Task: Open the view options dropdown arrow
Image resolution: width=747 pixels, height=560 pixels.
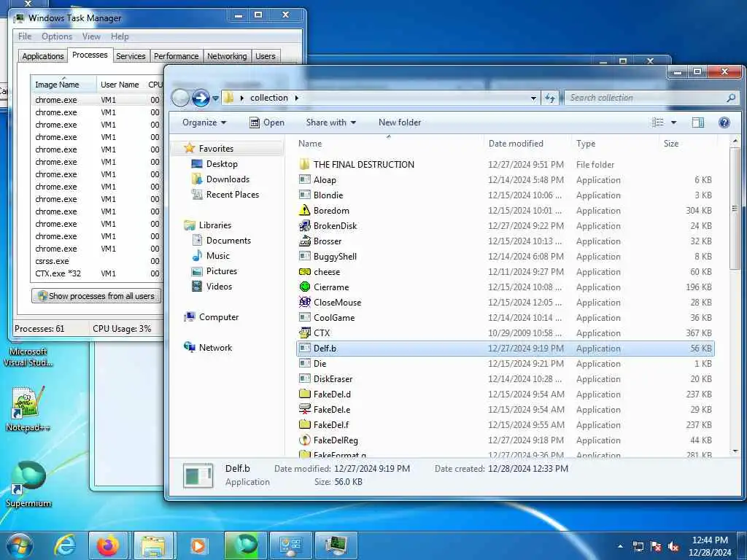Action: [673, 122]
